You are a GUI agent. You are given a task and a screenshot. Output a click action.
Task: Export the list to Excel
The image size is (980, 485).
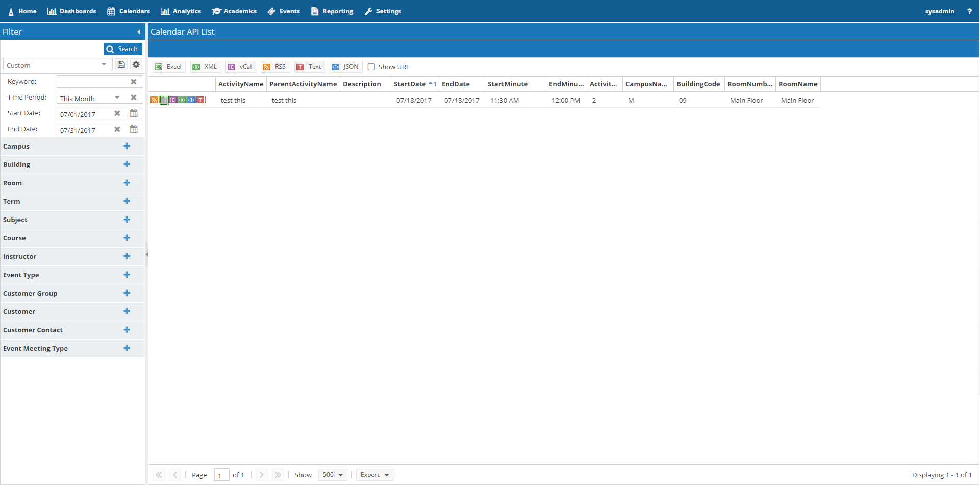[x=169, y=67]
